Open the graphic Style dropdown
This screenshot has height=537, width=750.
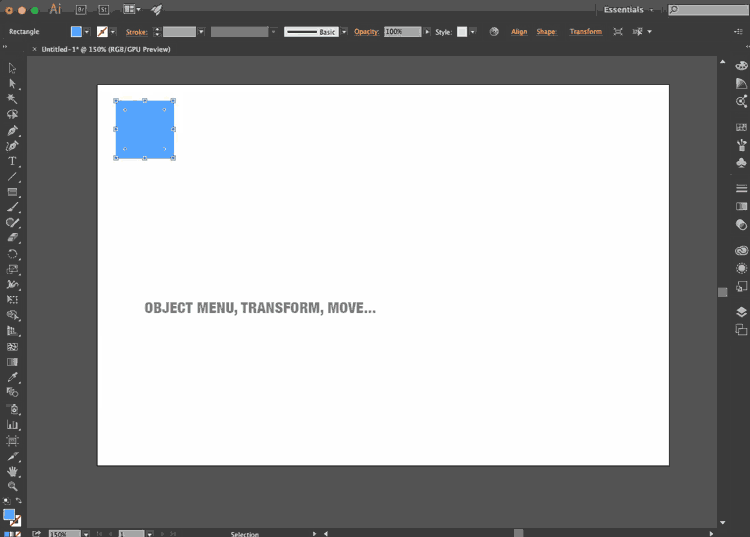click(x=473, y=32)
